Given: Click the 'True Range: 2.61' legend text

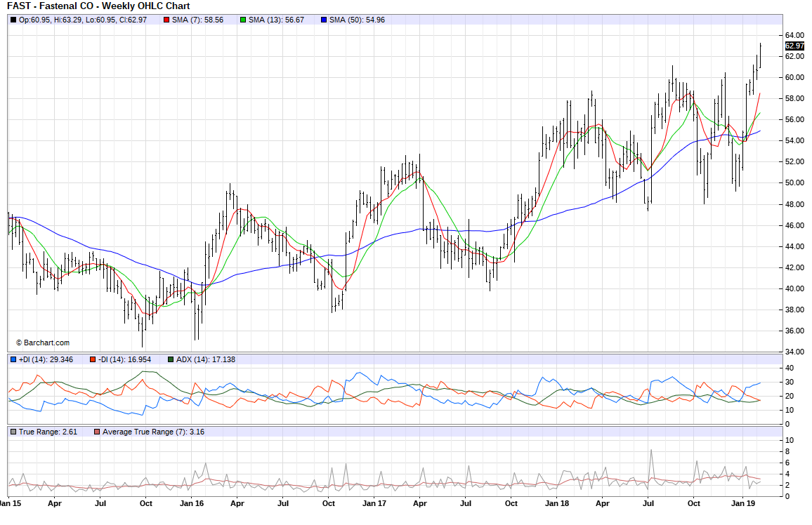Looking at the screenshot, I should 48,432.
